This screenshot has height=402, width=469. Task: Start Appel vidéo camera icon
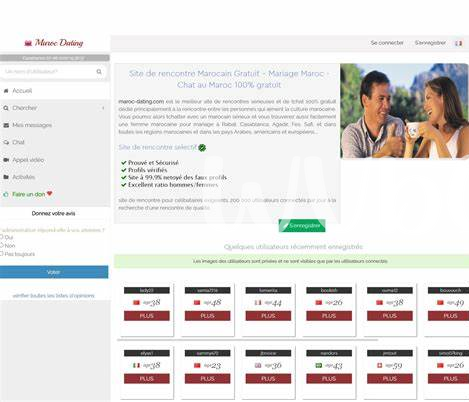(x=6, y=160)
